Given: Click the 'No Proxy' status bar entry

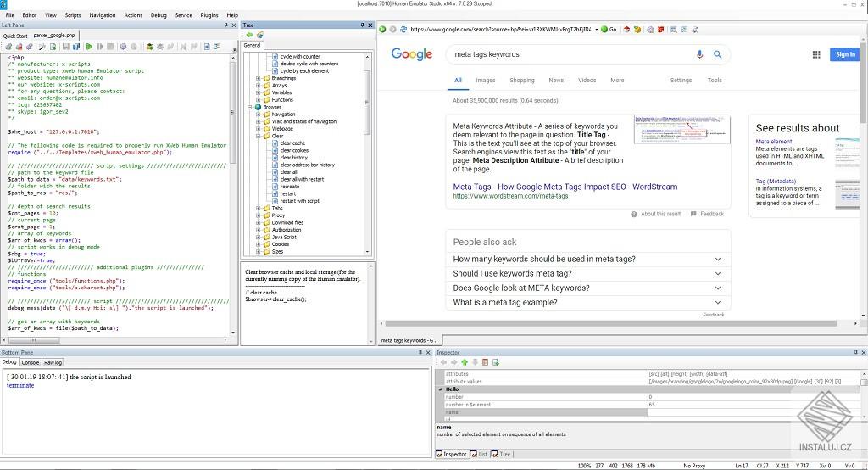Looking at the screenshot, I should click(x=694, y=466).
